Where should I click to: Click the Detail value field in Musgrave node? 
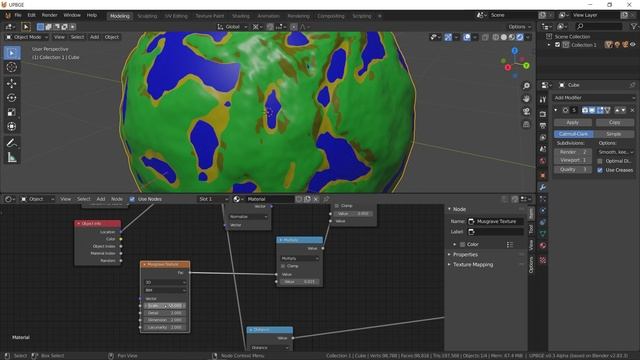pyautogui.click(x=165, y=313)
